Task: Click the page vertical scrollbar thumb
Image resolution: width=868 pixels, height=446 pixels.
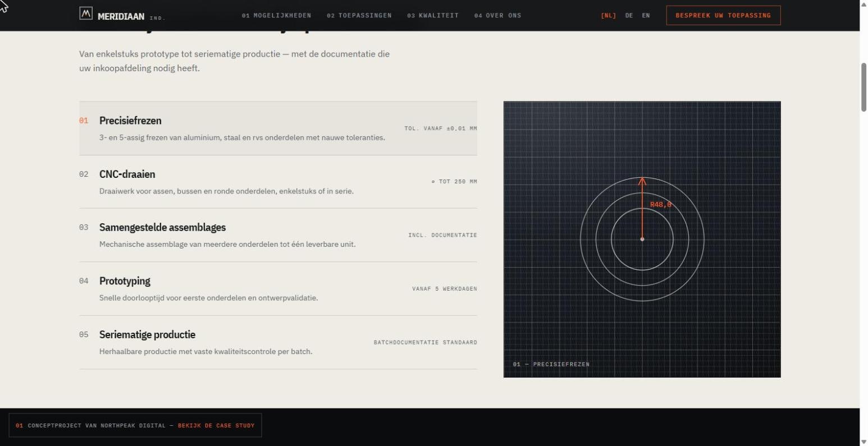Action: [x=864, y=88]
